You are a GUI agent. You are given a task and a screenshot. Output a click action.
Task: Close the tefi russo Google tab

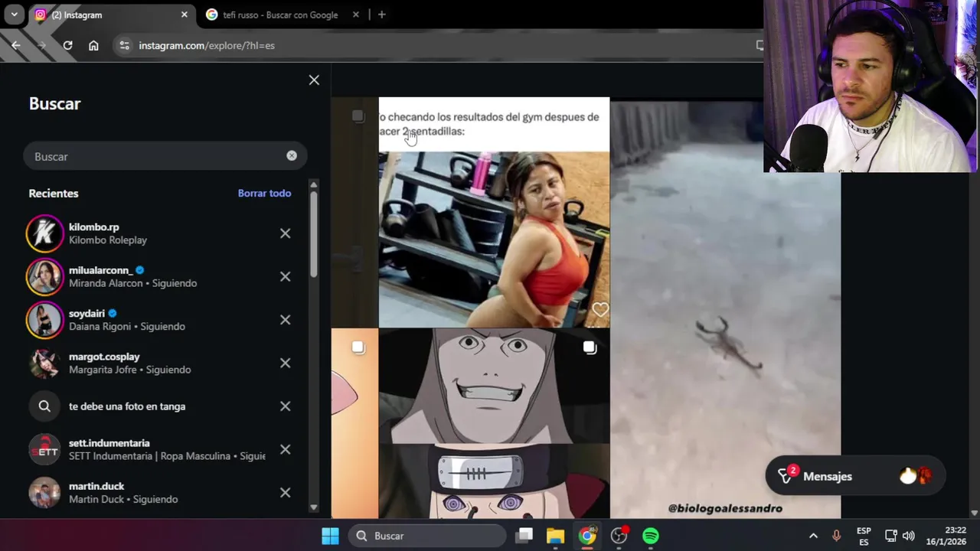tap(355, 15)
